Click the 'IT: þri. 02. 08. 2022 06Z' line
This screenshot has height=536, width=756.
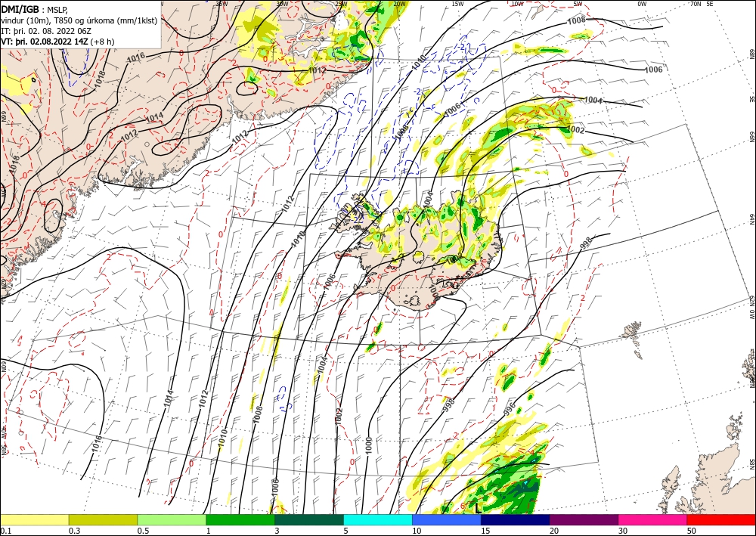tap(46, 31)
